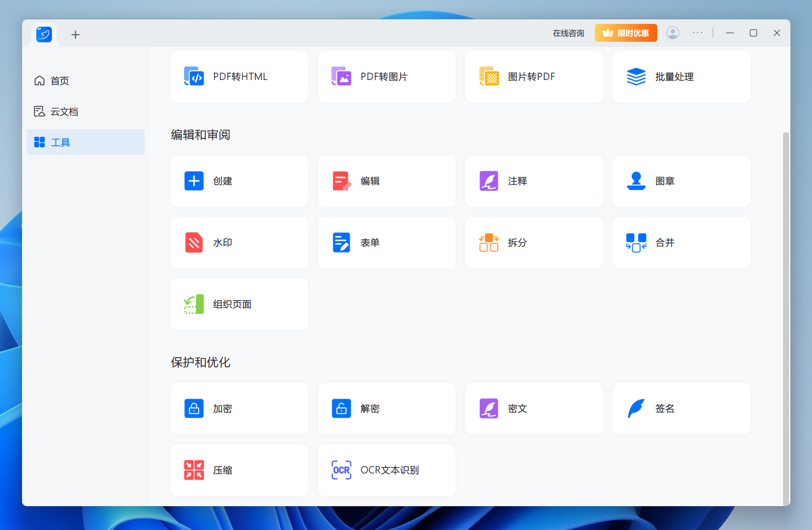Click the PDF转HTML label text

click(x=240, y=77)
